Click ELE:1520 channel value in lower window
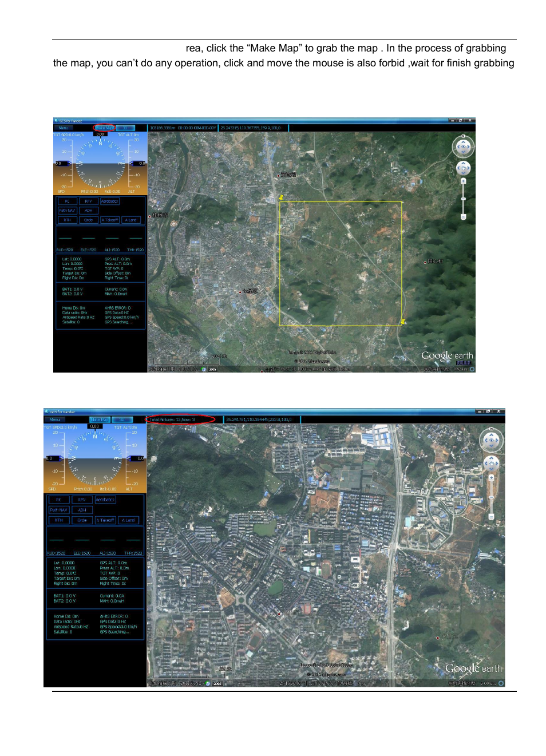The image size is (546, 756). 82,553
